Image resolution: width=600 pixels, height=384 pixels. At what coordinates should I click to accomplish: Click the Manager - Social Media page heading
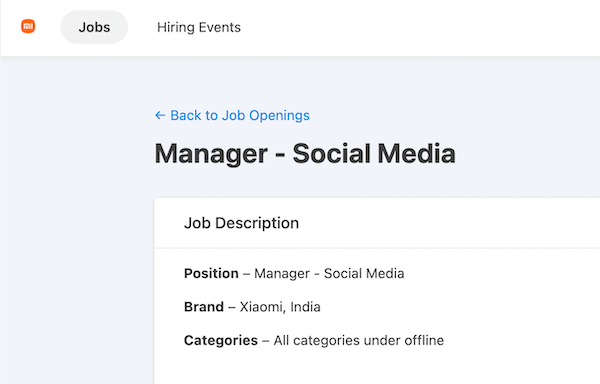(x=305, y=154)
